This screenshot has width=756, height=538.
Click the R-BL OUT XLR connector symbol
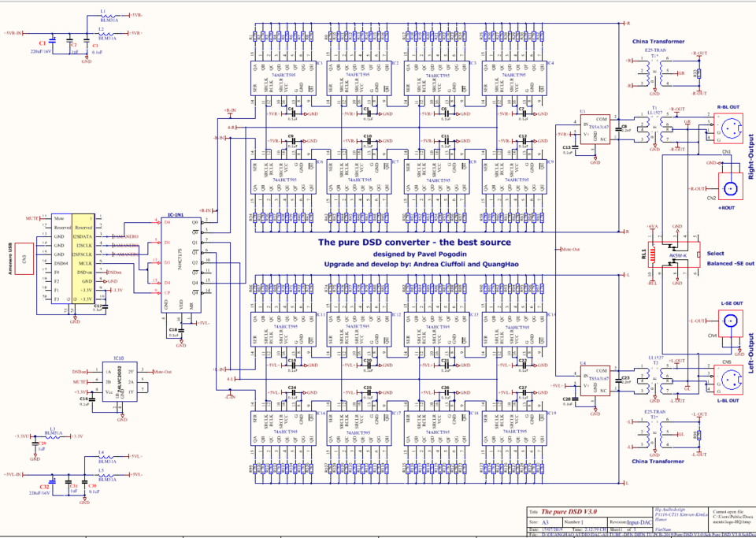729,127
